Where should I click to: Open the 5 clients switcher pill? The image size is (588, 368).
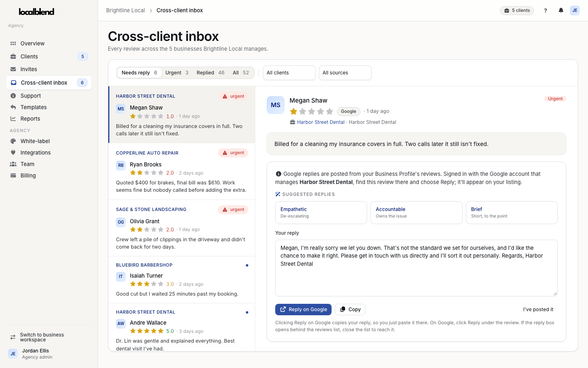(x=517, y=11)
